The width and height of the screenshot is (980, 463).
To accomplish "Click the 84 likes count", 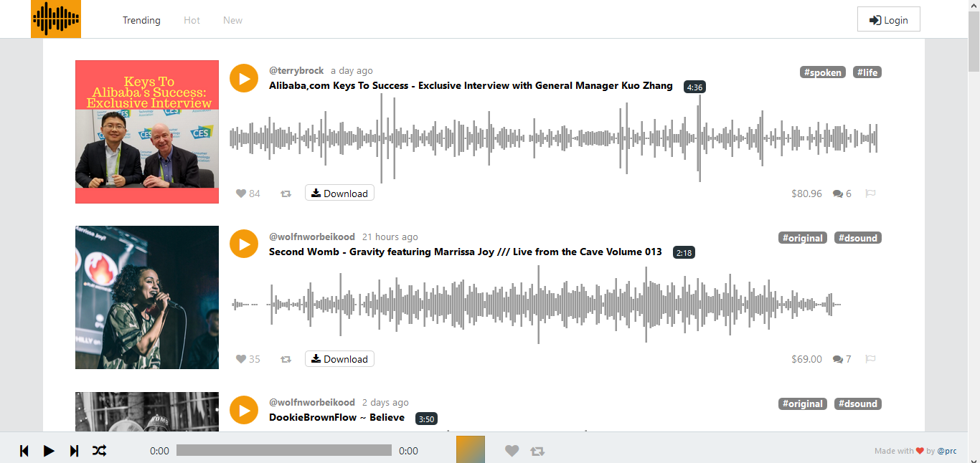I will point(255,194).
